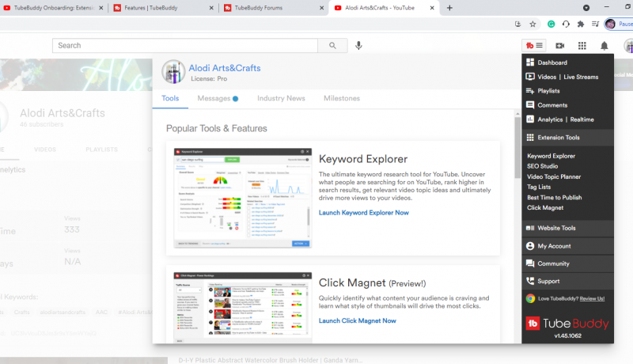Bookmark this page with the star icon
This screenshot has width=633, height=364.
533,24
